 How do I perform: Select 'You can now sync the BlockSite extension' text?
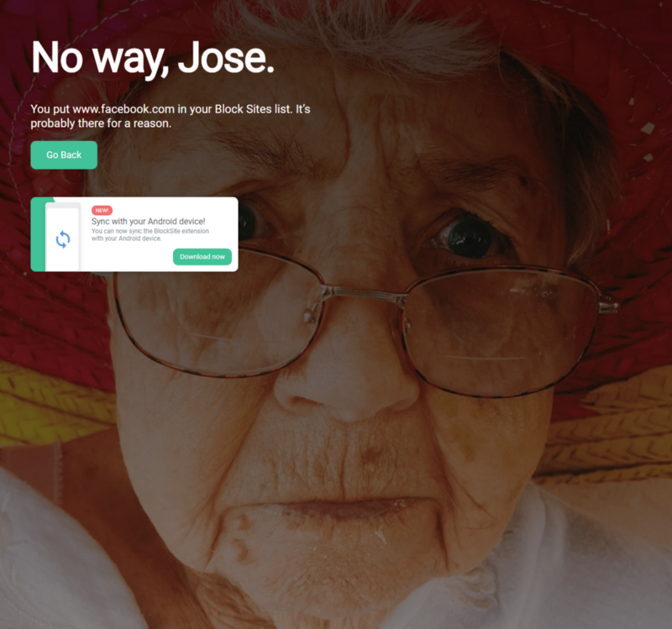click(x=150, y=231)
